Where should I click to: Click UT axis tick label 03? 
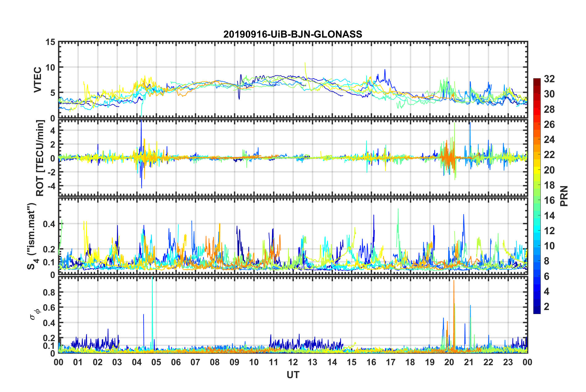117,362
